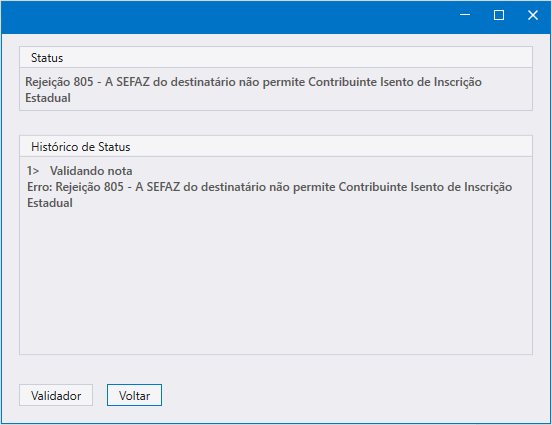Click the Status panel header
552x425 pixels.
click(276, 57)
